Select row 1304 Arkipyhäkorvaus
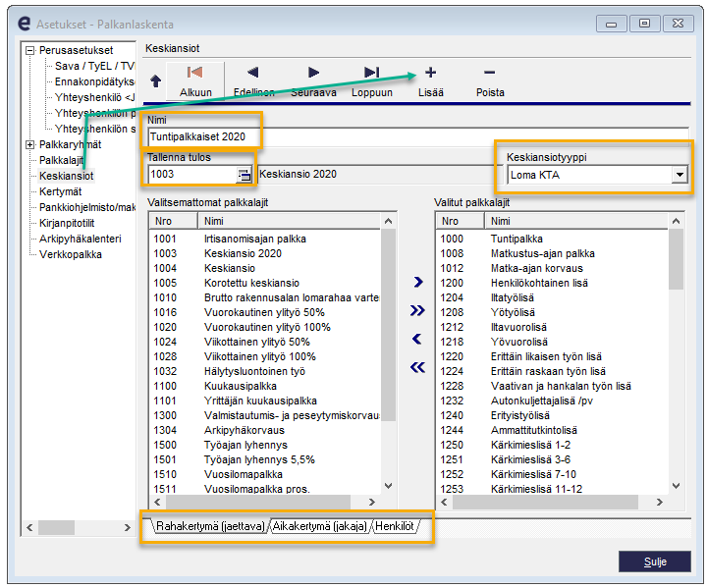The height and width of the screenshot is (588, 707). click(265, 430)
